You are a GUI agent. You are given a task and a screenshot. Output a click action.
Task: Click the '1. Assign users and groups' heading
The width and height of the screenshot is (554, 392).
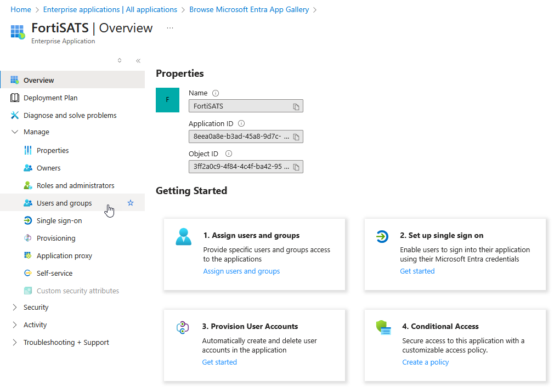coord(251,235)
